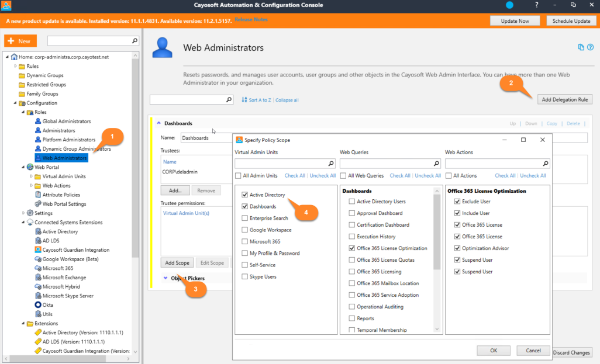
Task: Click the delegation rules search field
Action: click(191, 99)
